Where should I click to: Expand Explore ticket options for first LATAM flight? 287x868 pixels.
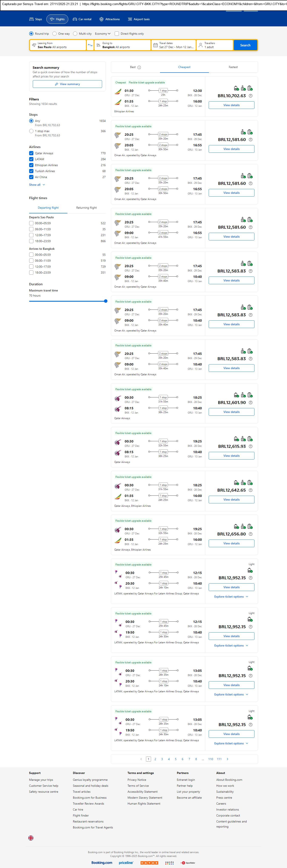pyautogui.click(x=231, y=596)
